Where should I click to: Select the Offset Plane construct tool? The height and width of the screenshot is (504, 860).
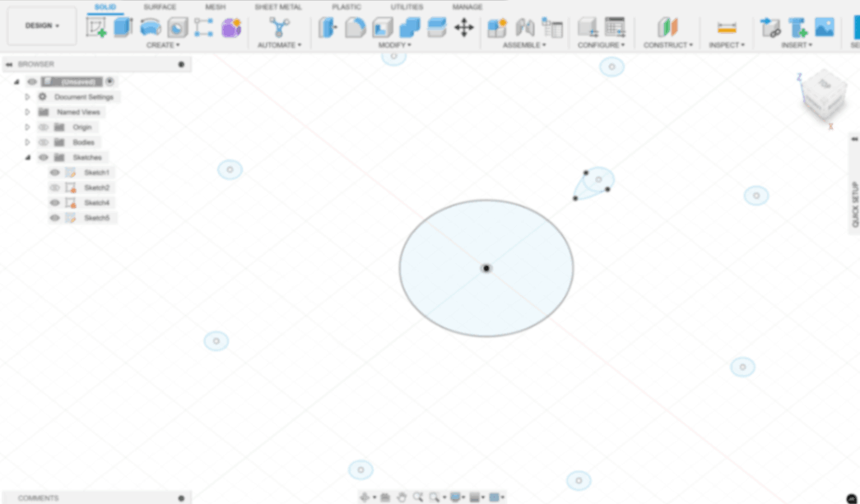tap(667, 27)
